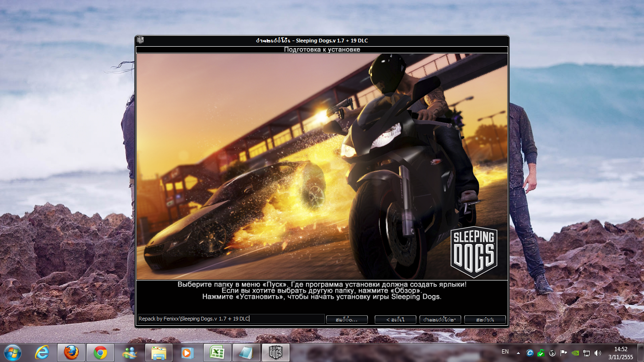Click the Sleeping Dogs banner artwork
Image resolution: width=644 pixels, height=362 pixels.
tap(322, 166)
